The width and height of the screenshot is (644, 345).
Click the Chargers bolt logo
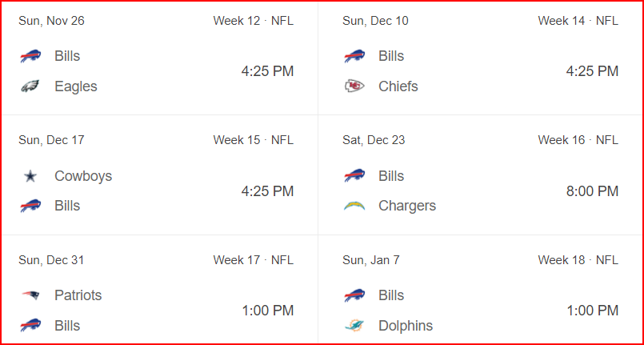click(x=354, y=206)
